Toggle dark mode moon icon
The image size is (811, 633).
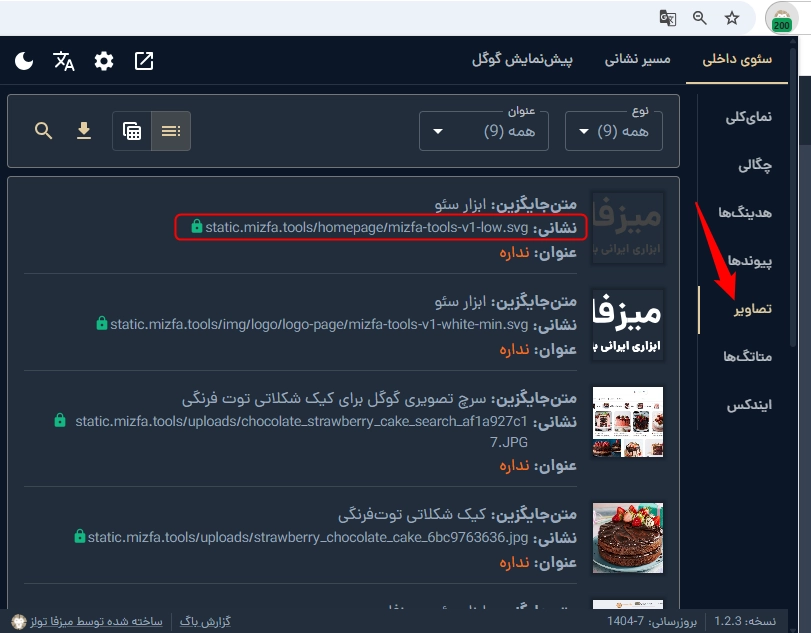(x=25, y=61)
